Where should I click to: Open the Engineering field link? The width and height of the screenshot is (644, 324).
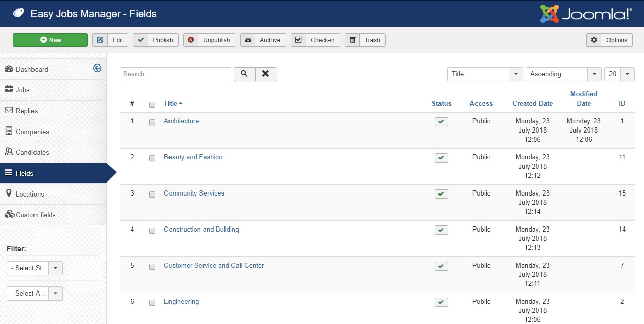click(181, 302)
